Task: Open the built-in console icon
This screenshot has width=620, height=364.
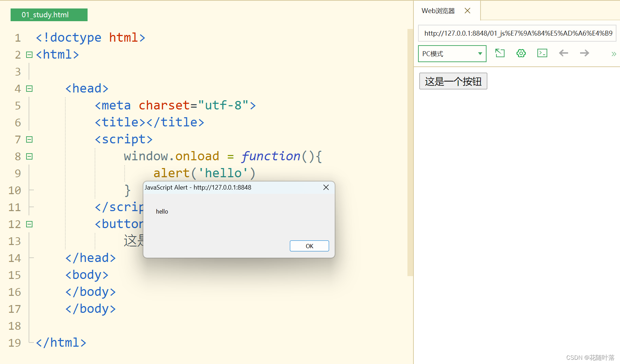Action: pyautogui.click(x=542, y=53)
